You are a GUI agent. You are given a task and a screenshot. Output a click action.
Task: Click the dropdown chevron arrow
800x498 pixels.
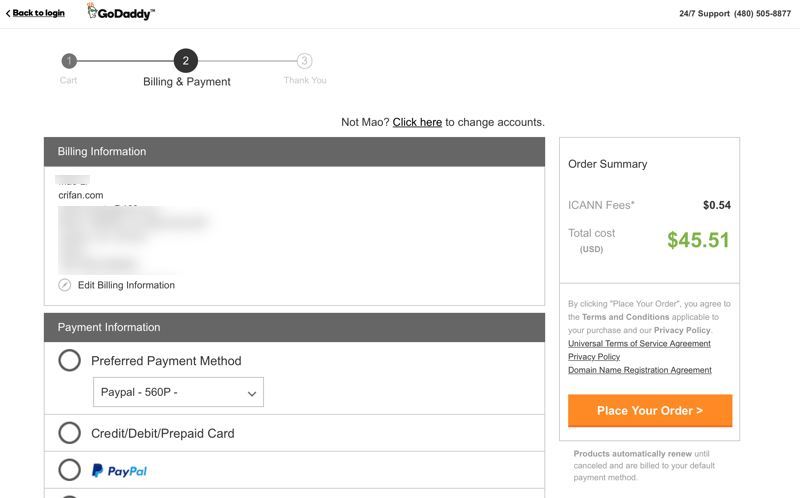[252, 393]
